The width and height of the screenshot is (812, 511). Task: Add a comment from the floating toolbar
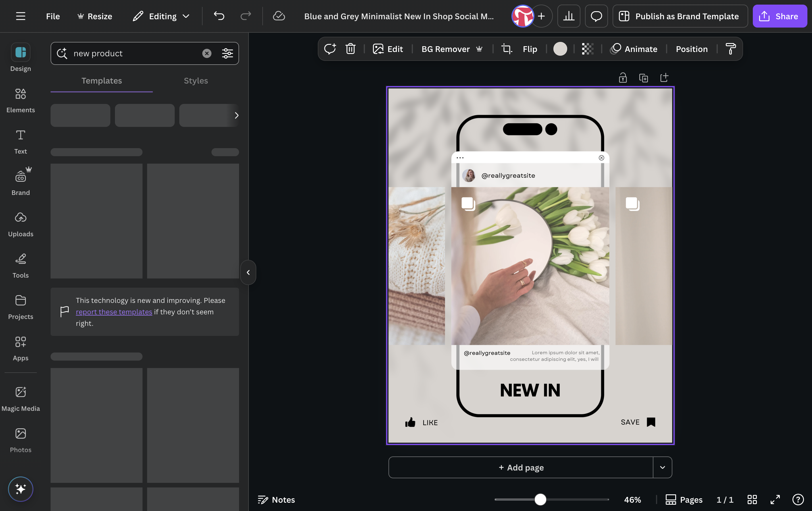330,49
